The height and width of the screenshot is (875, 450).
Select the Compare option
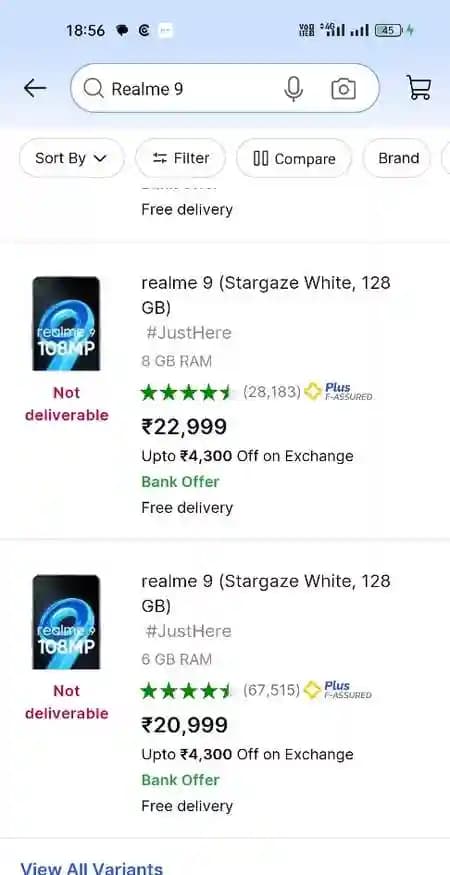(294, 159)
